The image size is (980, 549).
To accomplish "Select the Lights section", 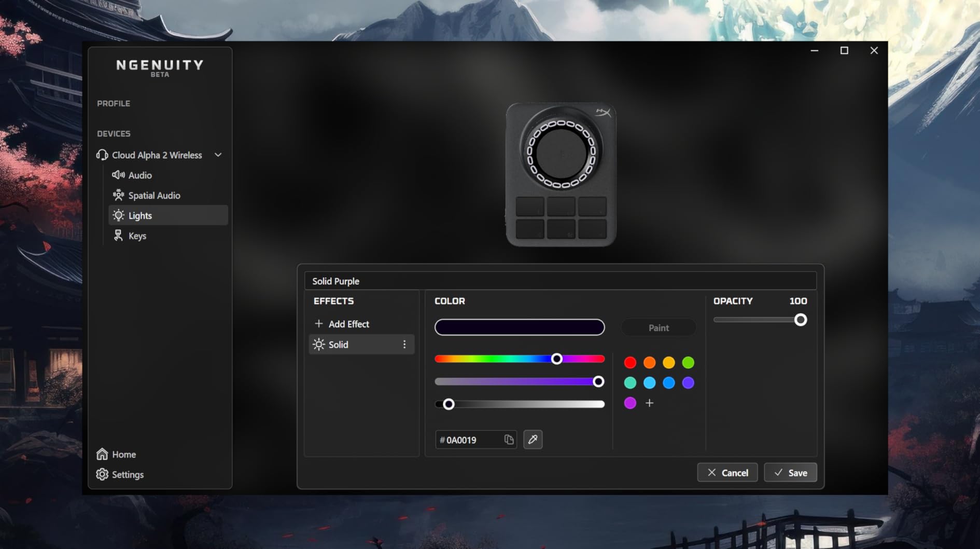I will [169, 215].
